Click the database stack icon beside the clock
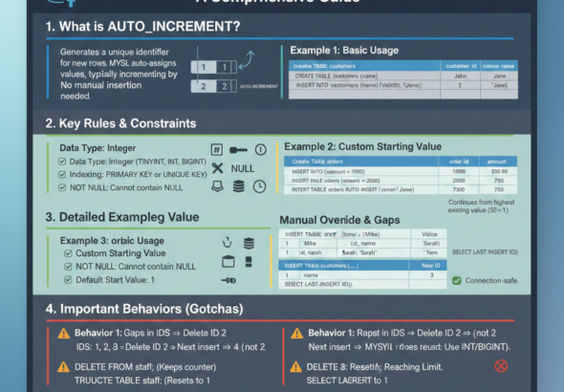Viewport: 564px width, 392px height. (238, 186)
